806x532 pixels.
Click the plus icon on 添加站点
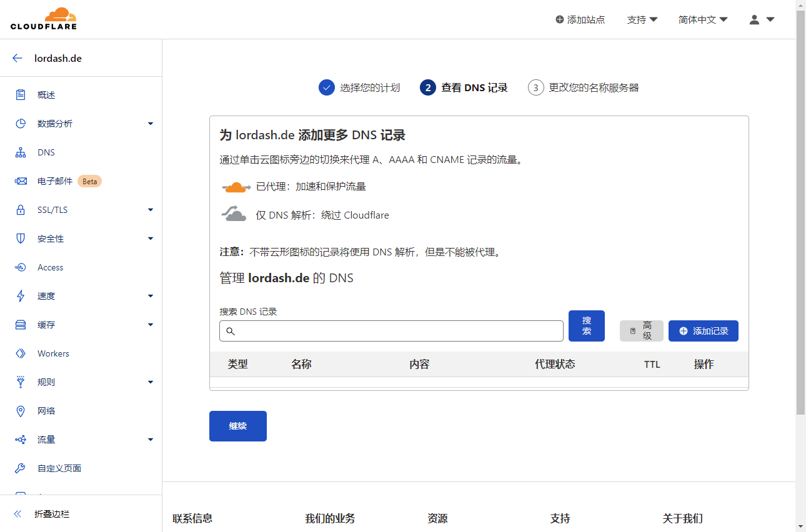(559, 19)
